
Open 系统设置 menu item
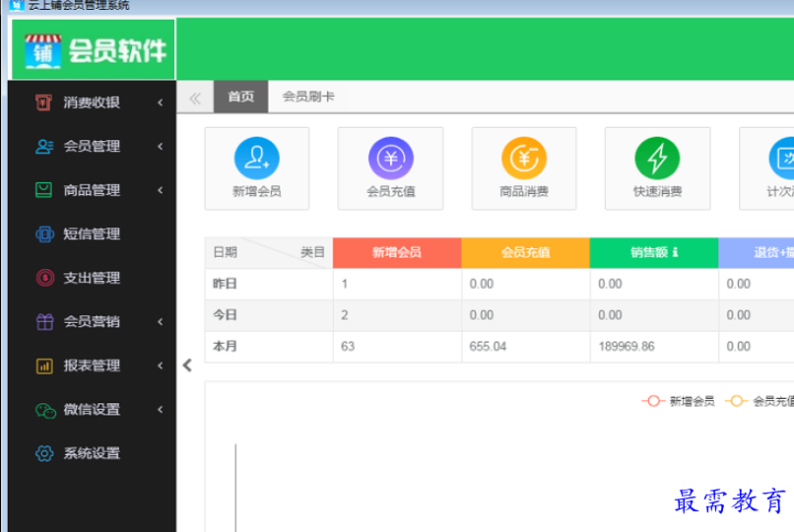click(93, 453)
